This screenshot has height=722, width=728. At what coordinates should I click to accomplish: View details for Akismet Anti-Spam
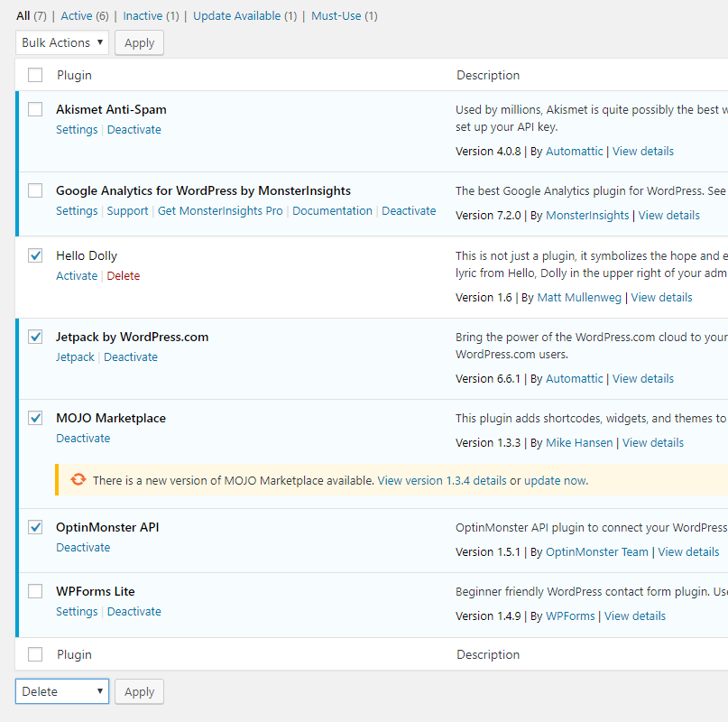643,152
